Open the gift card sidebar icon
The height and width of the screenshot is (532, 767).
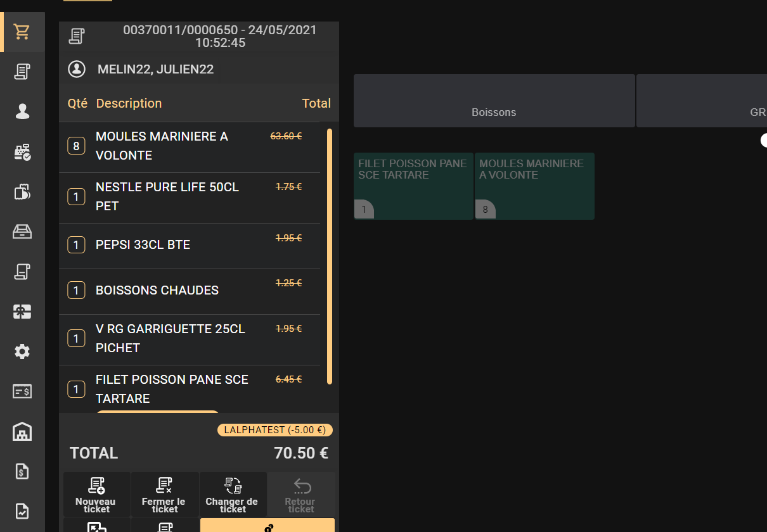[x=22, y=312]
